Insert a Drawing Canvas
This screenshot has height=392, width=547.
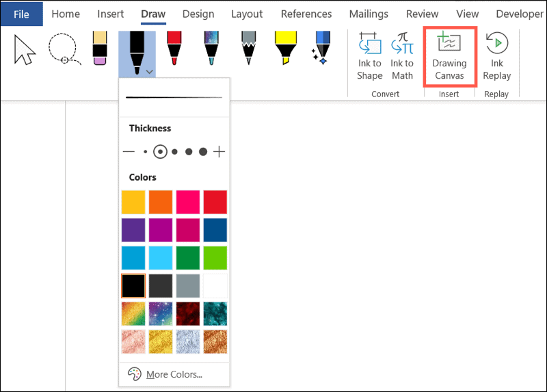(x=449, y=57)
